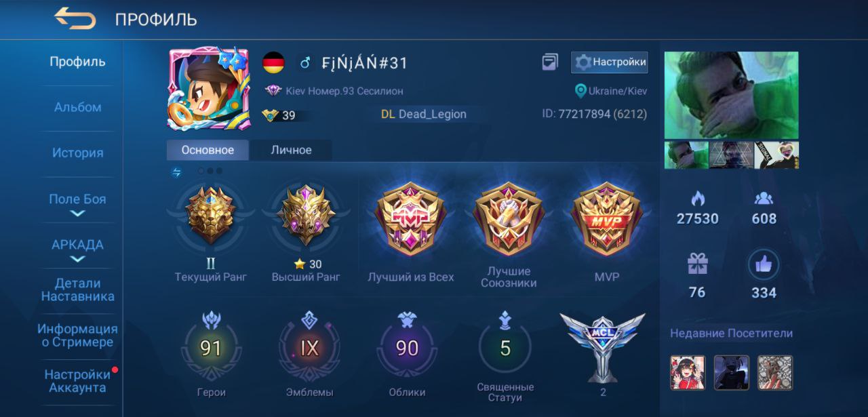Select the Основное tab
868x417 pixels.
(x=208, y=151)
